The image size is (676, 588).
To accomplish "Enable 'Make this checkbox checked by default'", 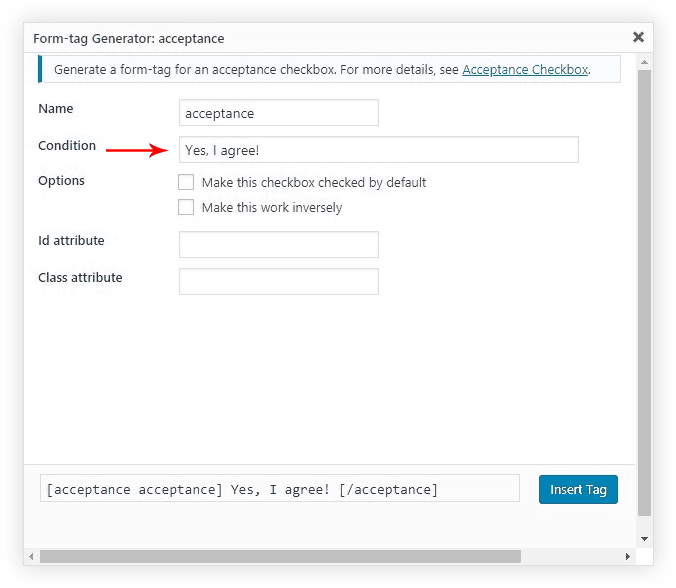I will [x=186, y=182].
